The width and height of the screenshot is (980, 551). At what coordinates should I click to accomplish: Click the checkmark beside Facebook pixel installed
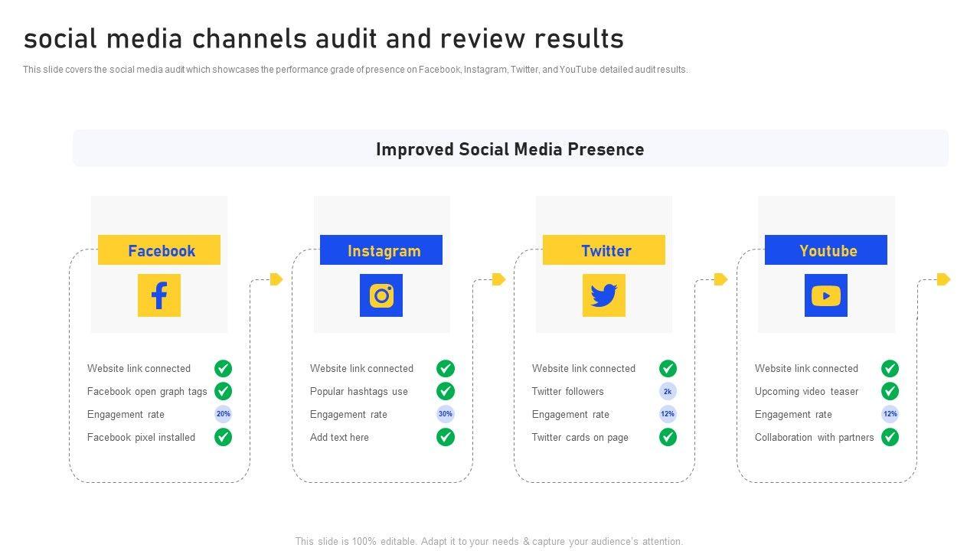point(223,437)
